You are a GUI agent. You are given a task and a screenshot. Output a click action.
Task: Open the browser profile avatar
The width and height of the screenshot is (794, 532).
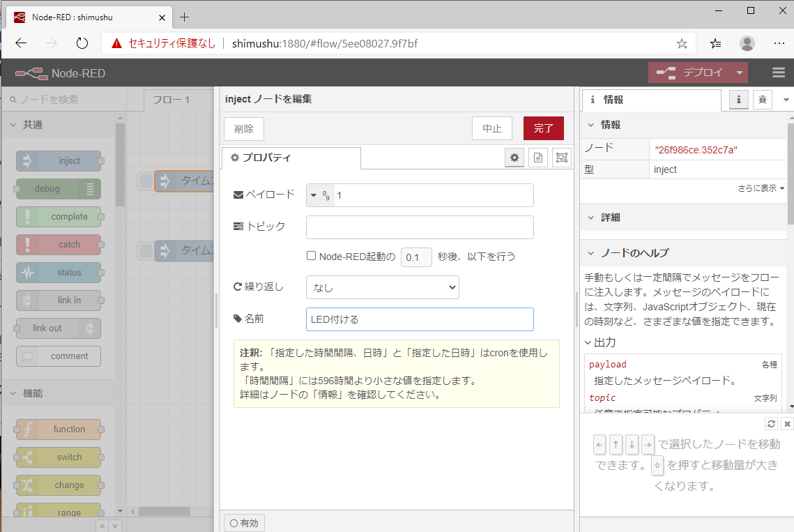(747, 43)
